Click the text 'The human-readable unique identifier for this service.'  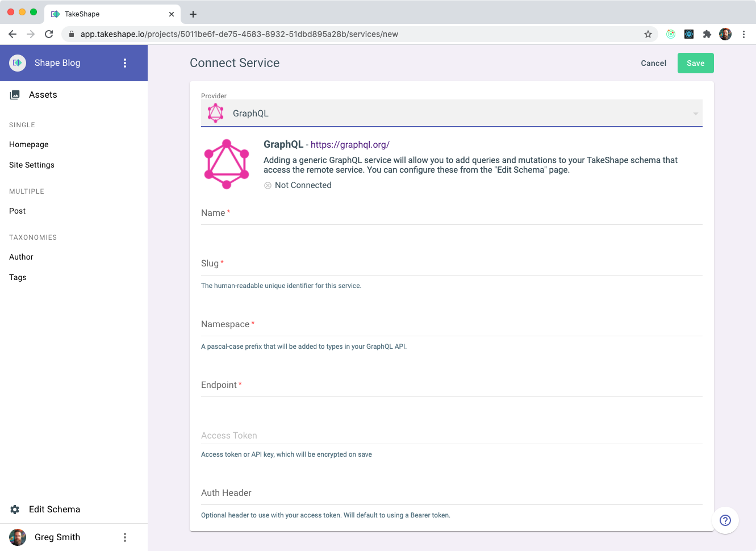(281, 286)
